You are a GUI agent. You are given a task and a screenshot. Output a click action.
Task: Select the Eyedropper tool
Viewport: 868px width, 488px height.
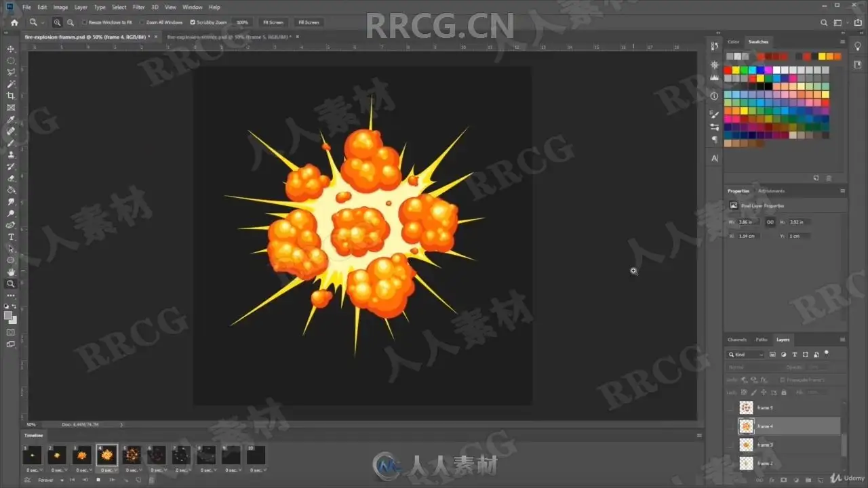coord(11,119)
